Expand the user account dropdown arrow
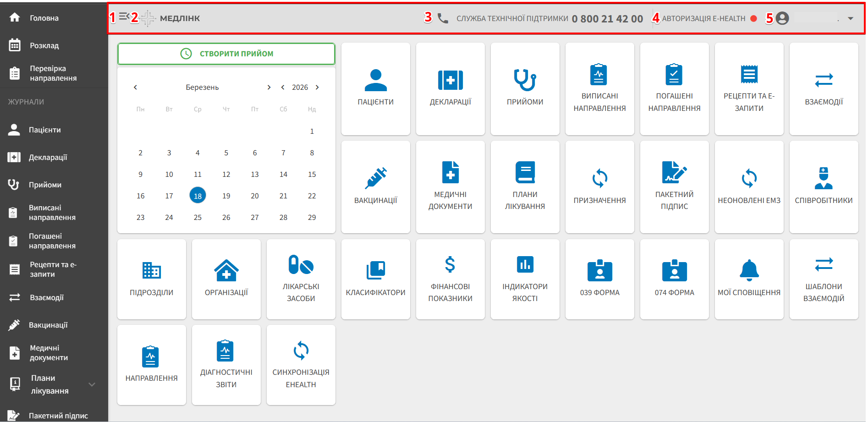868x422 pixels. [x=851, y=19]
